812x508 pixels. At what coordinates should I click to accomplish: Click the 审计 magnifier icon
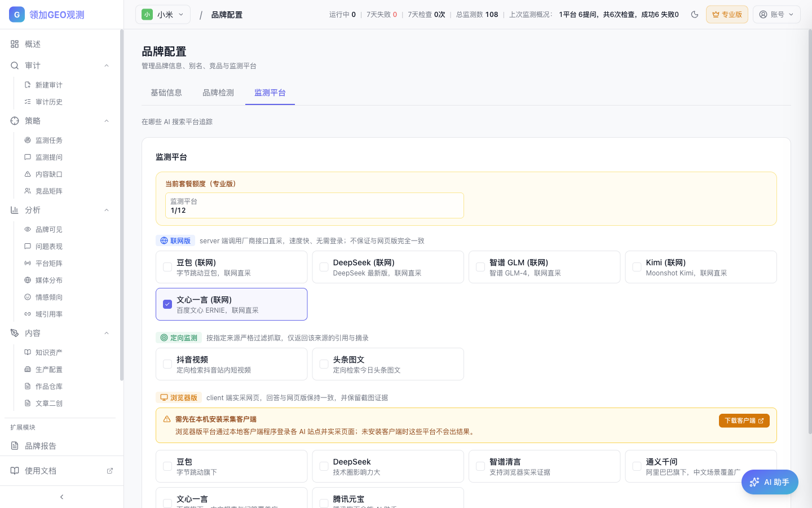click(15, 65)
